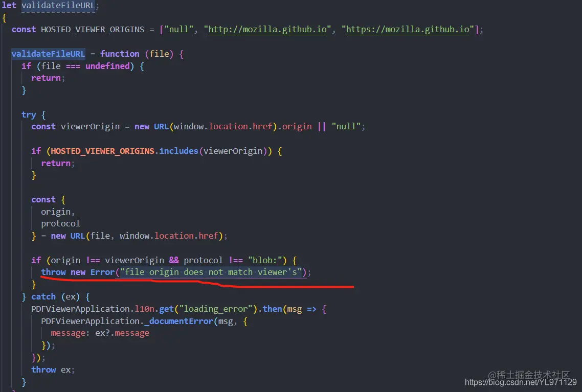Open the "https://mozilla.github.io" URL link
Screen dimensions: 582x392
pos(408,29)
